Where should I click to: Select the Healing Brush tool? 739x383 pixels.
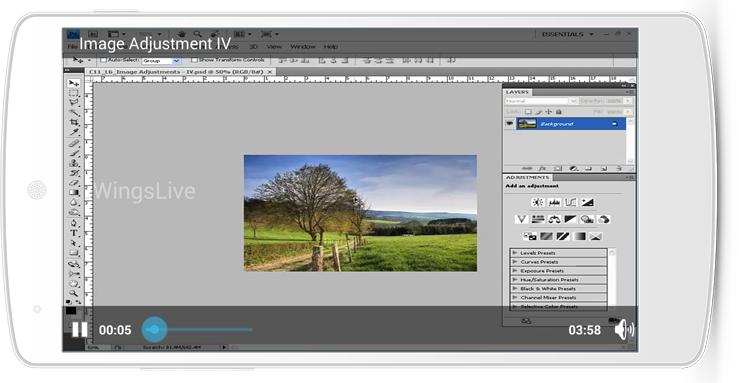tap(74, 144)
